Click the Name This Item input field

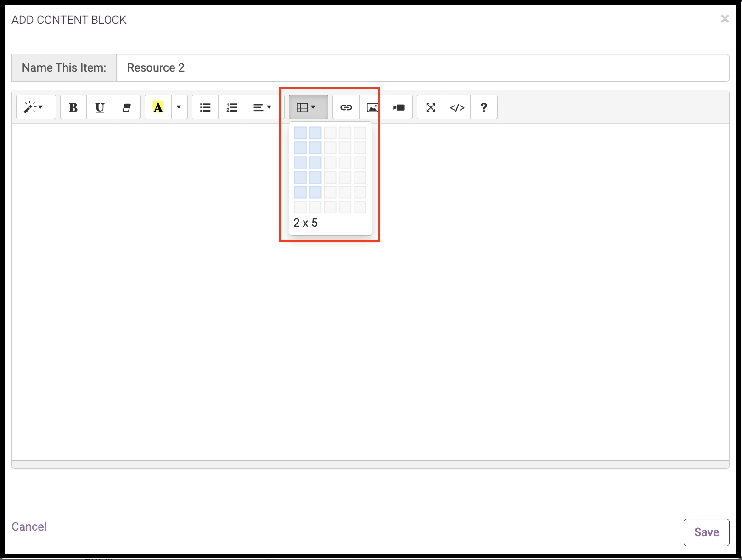coord(423,67)
